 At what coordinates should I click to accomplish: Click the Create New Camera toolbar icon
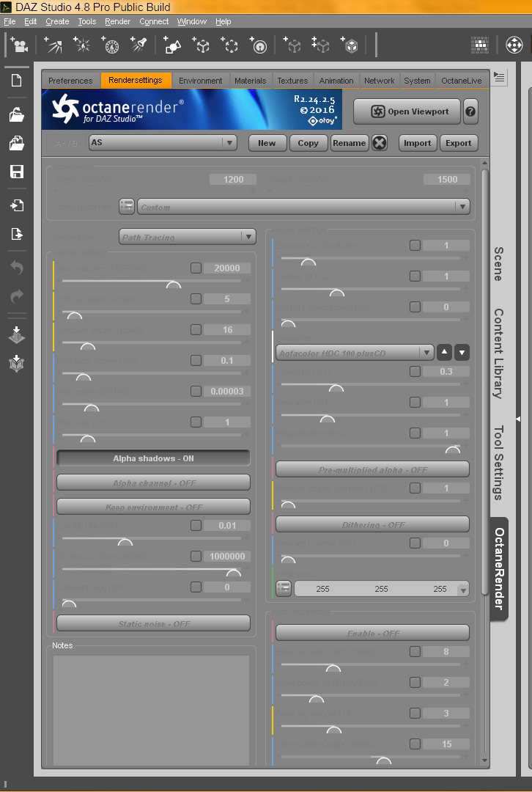20,45
